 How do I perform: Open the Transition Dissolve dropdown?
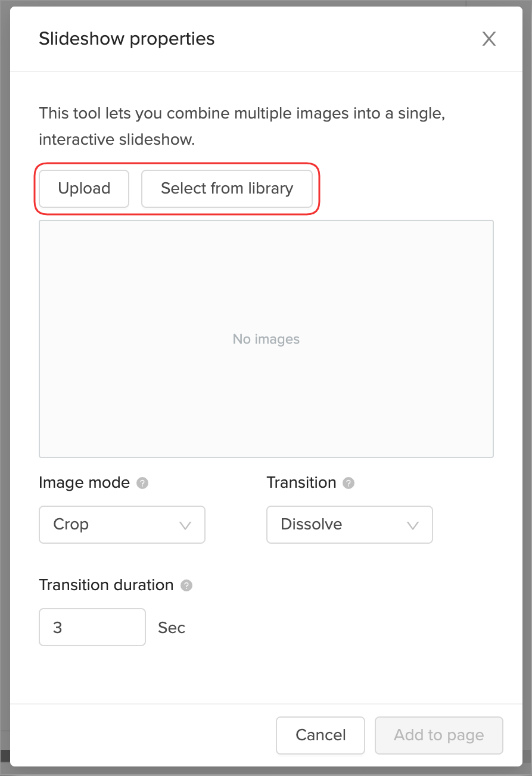pos(349,525)
